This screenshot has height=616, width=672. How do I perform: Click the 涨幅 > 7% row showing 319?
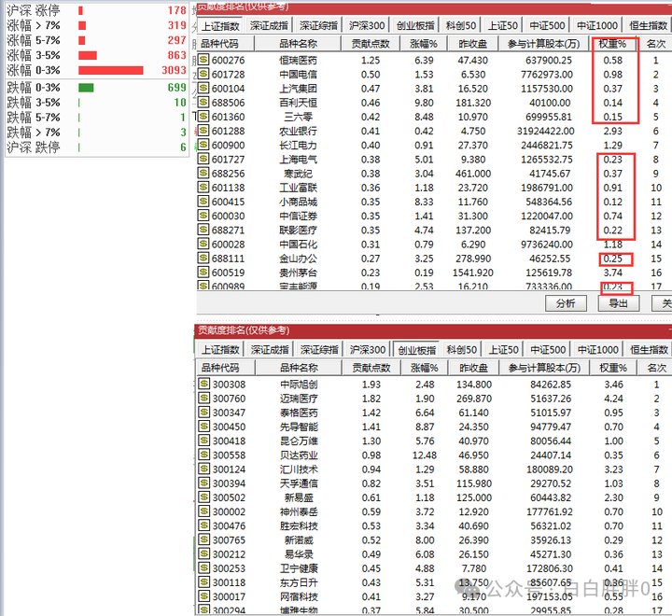tap(96, 25)
